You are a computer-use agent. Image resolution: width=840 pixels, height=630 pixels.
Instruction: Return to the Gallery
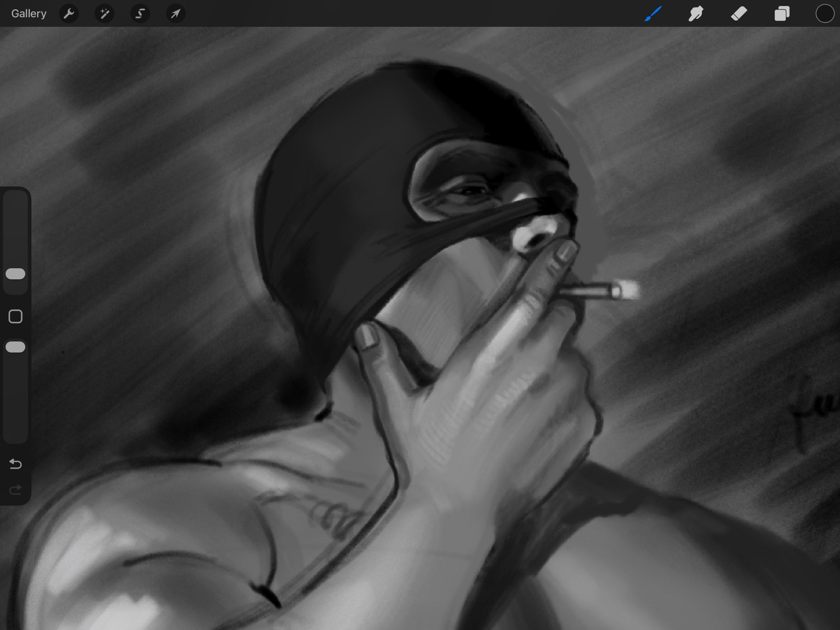click(29, 14)
